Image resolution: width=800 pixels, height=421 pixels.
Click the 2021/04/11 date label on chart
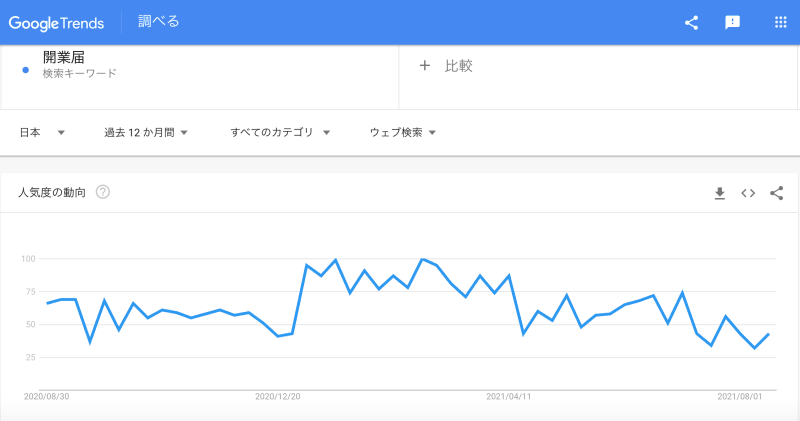508,397
